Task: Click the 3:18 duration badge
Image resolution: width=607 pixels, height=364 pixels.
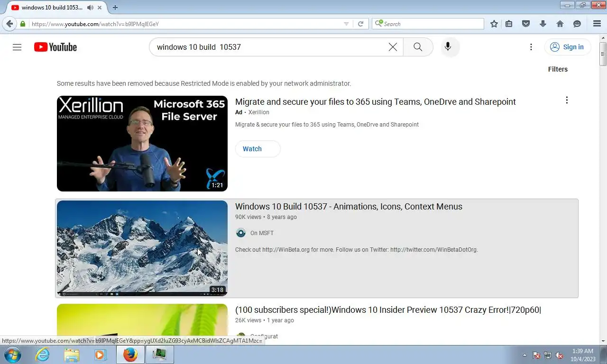Action: (x=217, y=290)
